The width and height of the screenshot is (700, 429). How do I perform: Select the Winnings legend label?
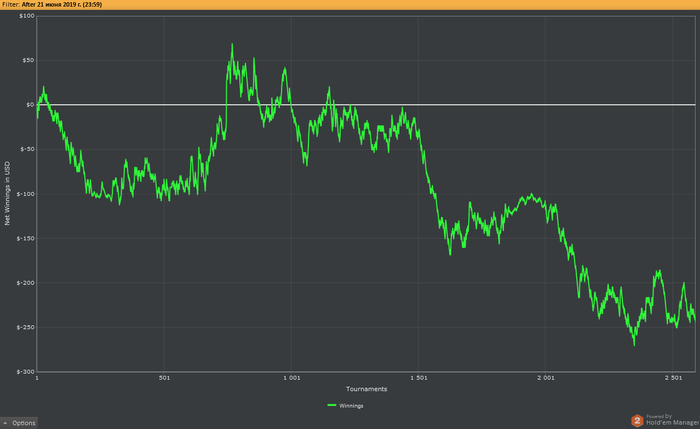pos(351,406)
